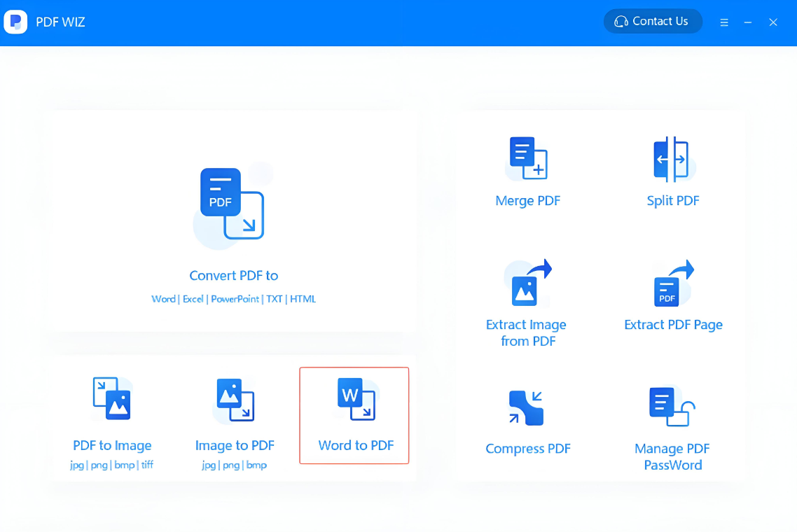Click the "Extract PDF Page" label
The width and height of the screenshot is (797, 532).
click(x=674, y=325)
